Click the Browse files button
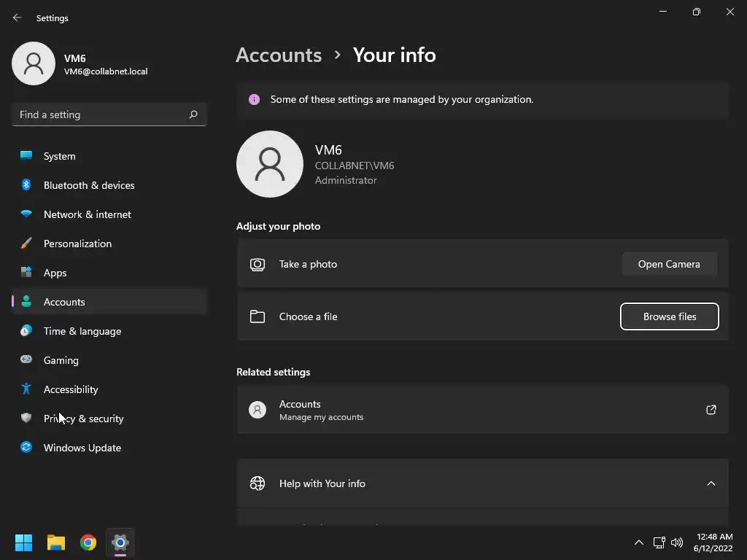Viewport: 747px width, 560px height. [x=669, y=316]
